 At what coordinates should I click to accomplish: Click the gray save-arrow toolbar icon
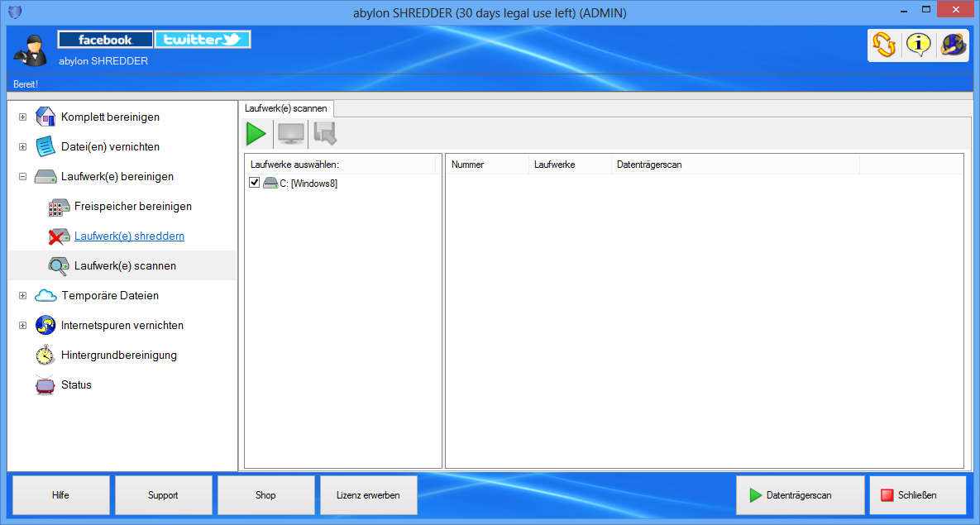coord(325,134)
